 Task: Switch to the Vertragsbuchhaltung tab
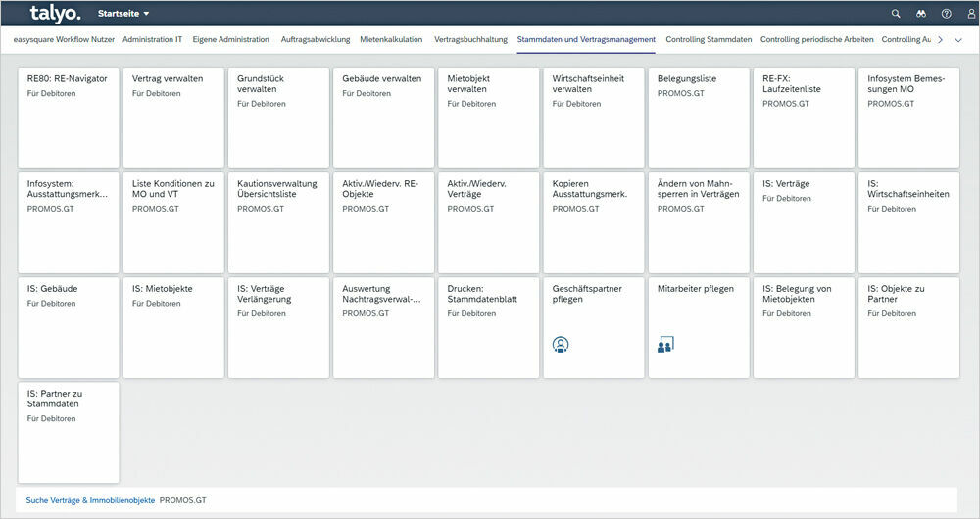pos(470,40)
